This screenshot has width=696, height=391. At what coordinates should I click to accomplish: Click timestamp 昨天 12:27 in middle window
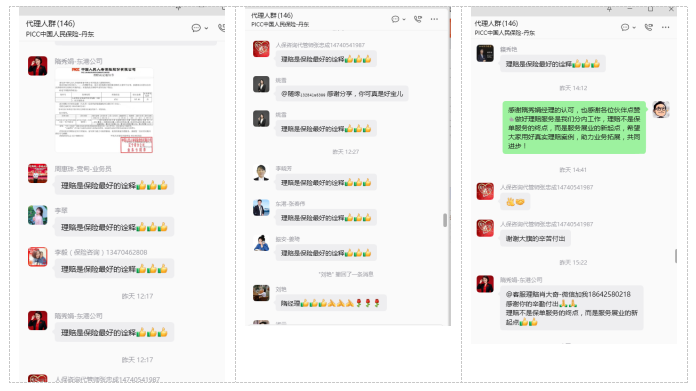(346, 152)
